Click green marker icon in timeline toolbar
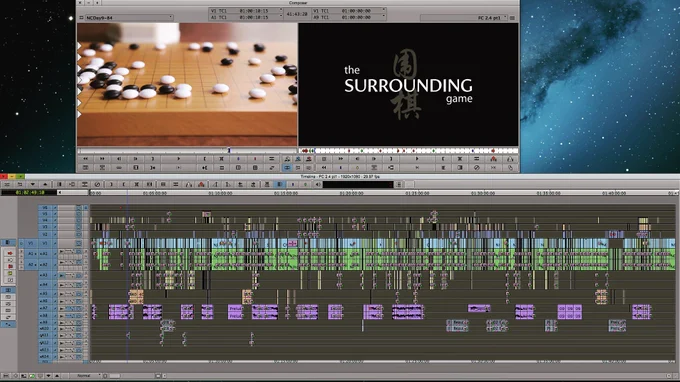The width and height of the screenshot is (680, 382). click(x=305, y=184)
